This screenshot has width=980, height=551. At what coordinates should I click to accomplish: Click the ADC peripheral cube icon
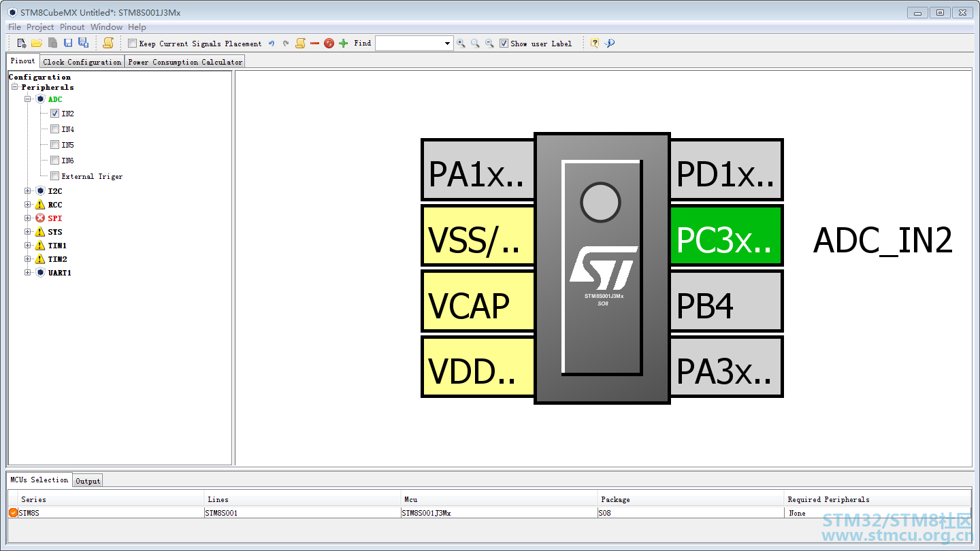(40, 99)
